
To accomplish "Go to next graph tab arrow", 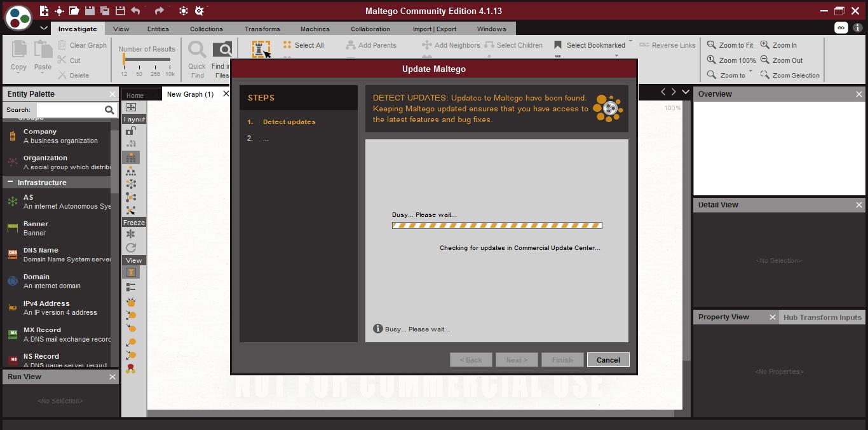I will [674, 92].
